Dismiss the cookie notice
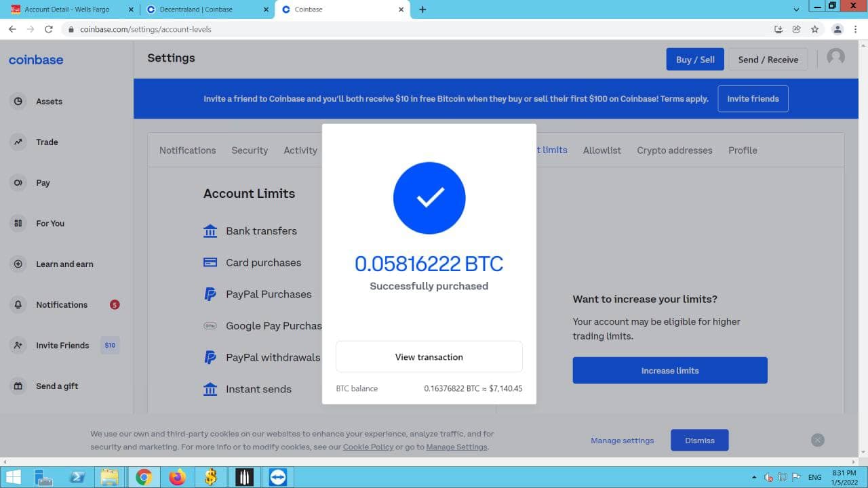This screenshot has width=868, height=488. (x=700, y=441)
